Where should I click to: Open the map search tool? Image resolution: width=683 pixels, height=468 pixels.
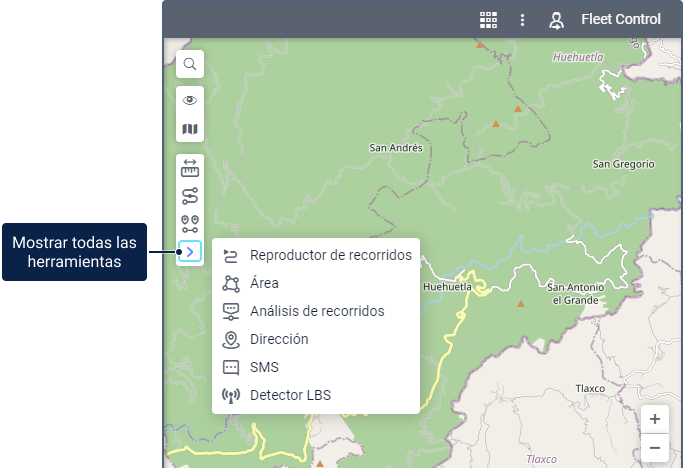pos(190,65)
